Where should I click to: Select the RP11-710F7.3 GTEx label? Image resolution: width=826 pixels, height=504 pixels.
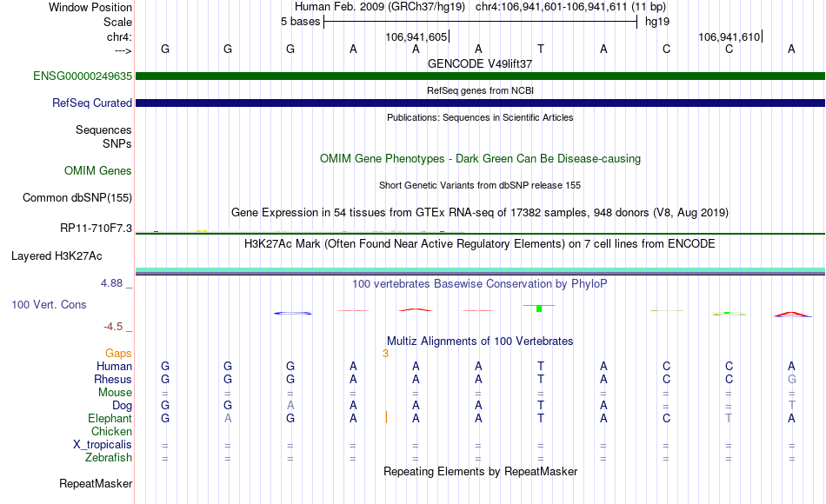click(96, 228)
